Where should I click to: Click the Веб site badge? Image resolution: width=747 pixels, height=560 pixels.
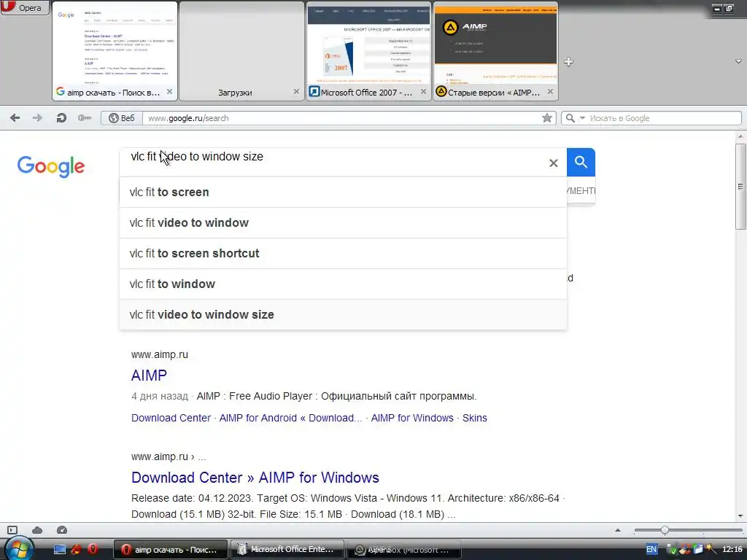[122, 118]
